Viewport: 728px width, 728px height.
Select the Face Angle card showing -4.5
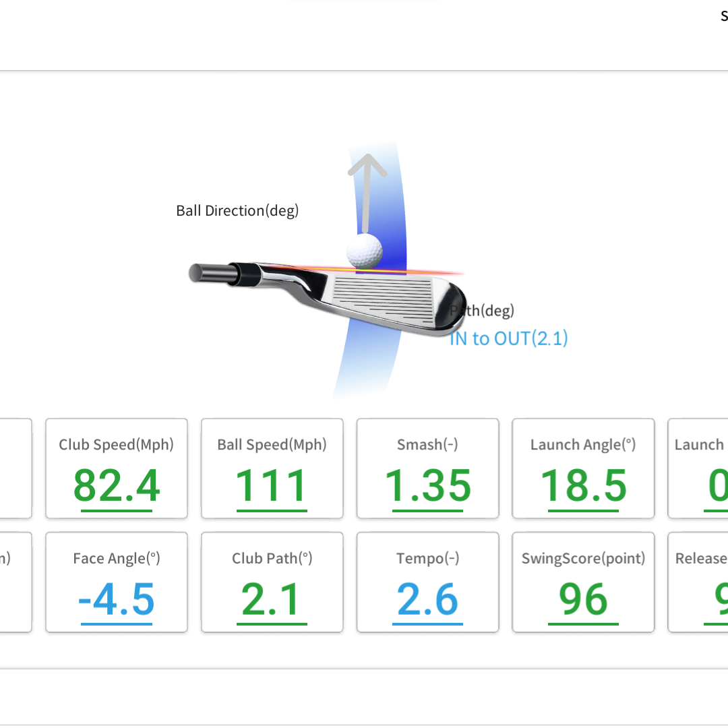[116, 582]
